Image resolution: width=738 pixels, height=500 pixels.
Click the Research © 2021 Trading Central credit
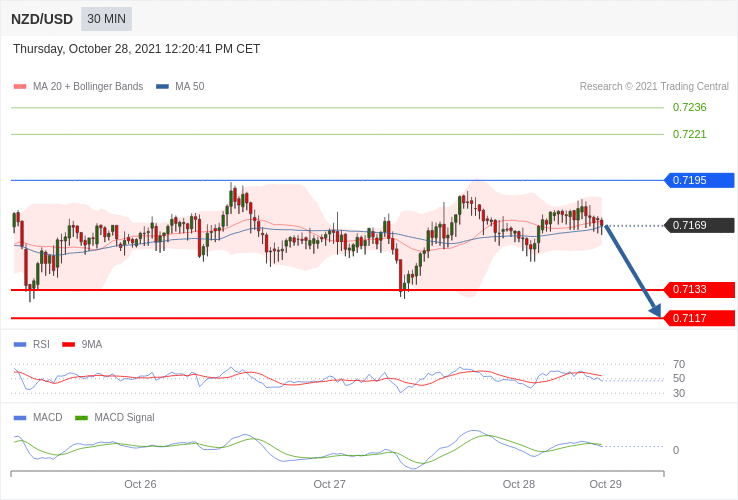click(654, 87)
